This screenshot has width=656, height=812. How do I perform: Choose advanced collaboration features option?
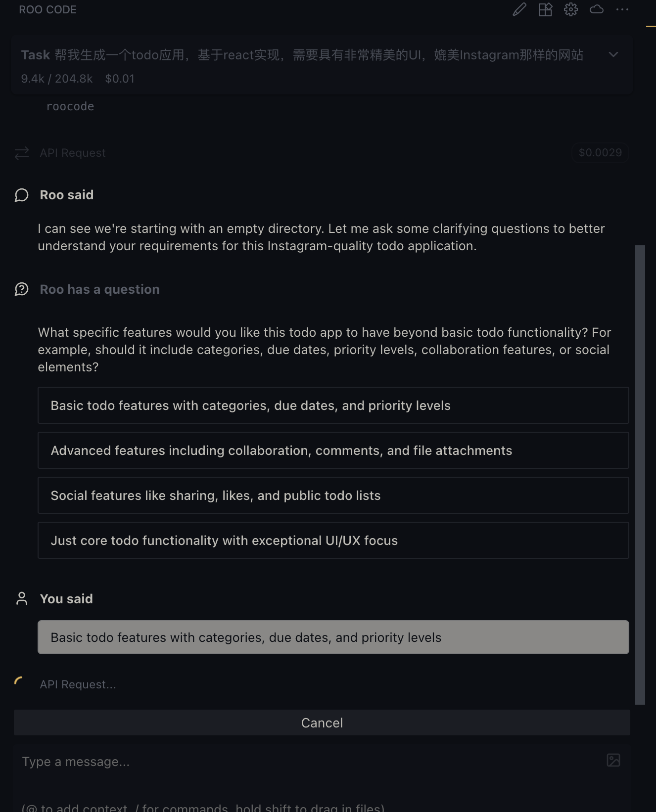(333, 451)
